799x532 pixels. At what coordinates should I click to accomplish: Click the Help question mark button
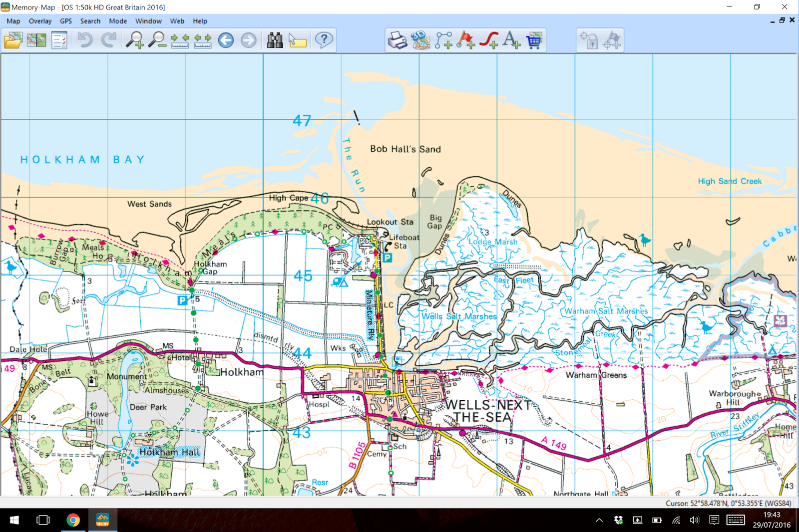click(x=324, y=40)
